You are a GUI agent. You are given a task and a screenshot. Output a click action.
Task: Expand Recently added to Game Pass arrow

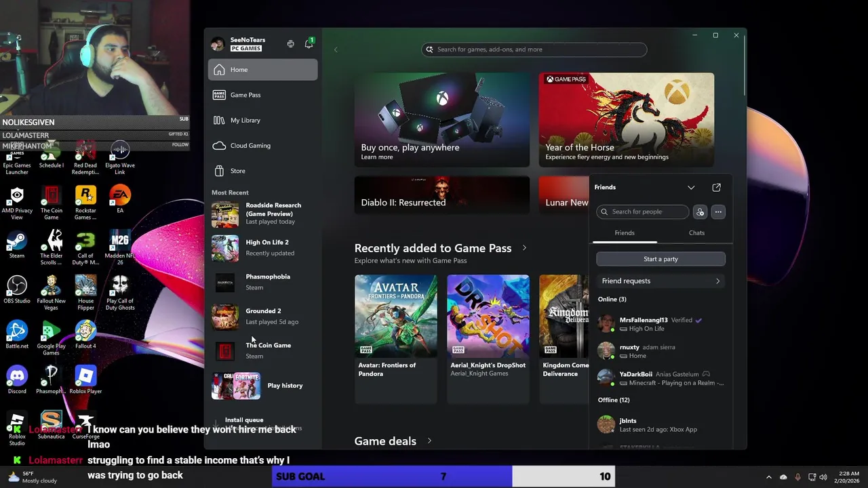click(x=524, y=248)
